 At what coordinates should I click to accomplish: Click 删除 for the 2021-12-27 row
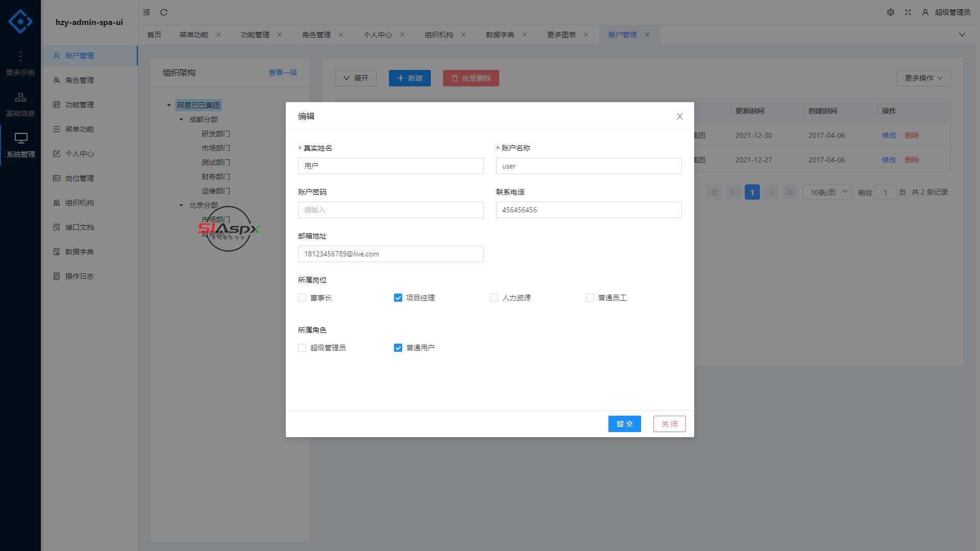912,160
